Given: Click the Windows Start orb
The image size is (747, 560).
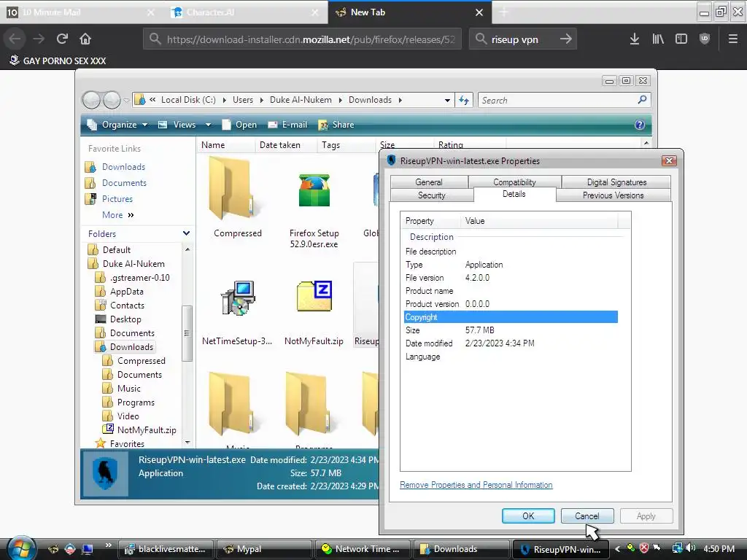Looking at the screenshot, I should [20, 548].
